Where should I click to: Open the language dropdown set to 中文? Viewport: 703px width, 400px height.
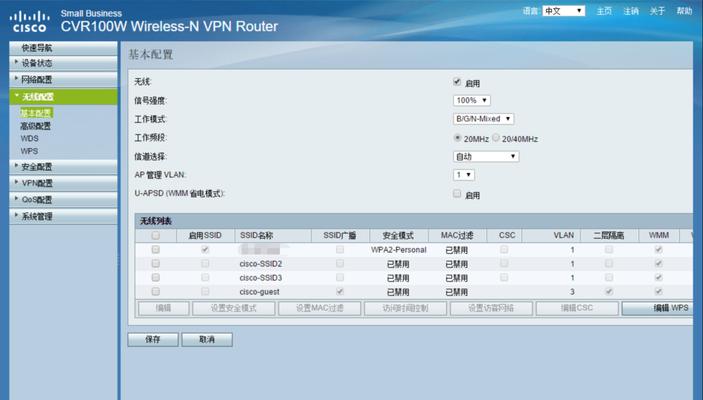(x=564, y=11)
